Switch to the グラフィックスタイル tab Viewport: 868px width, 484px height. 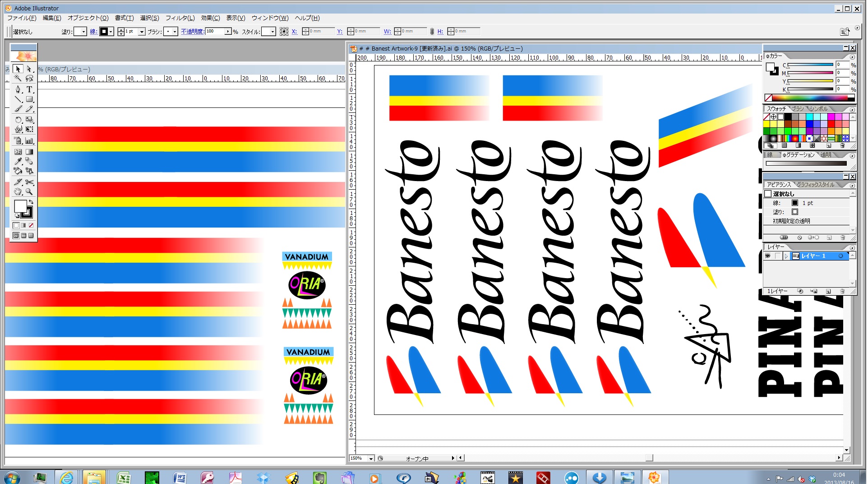point(816,185)
